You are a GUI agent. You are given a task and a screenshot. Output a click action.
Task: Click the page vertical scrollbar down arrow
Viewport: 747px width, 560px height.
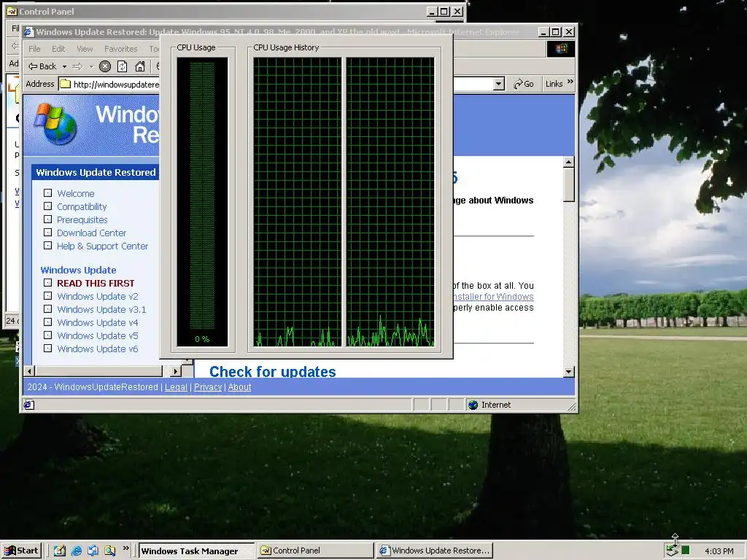[x=568, y=372]
